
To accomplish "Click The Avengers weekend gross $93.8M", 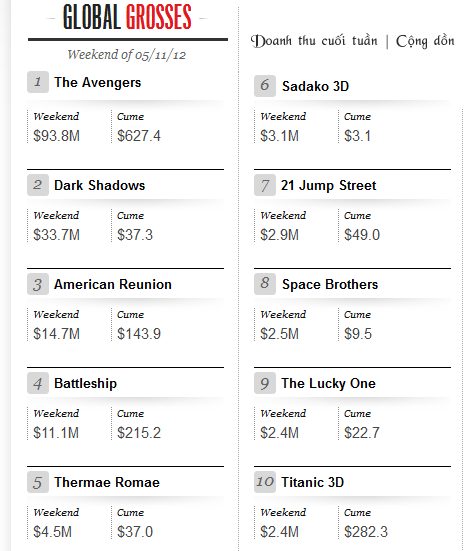I will [57, 136].
